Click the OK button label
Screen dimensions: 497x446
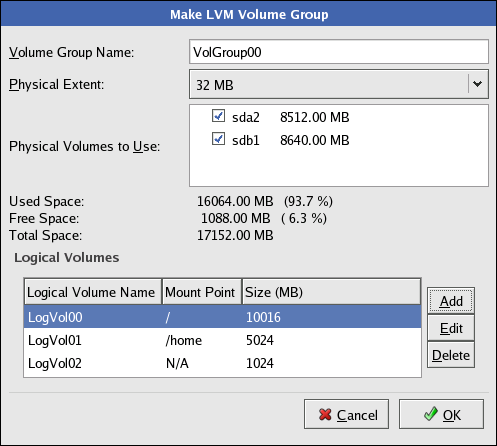point(452,415)
